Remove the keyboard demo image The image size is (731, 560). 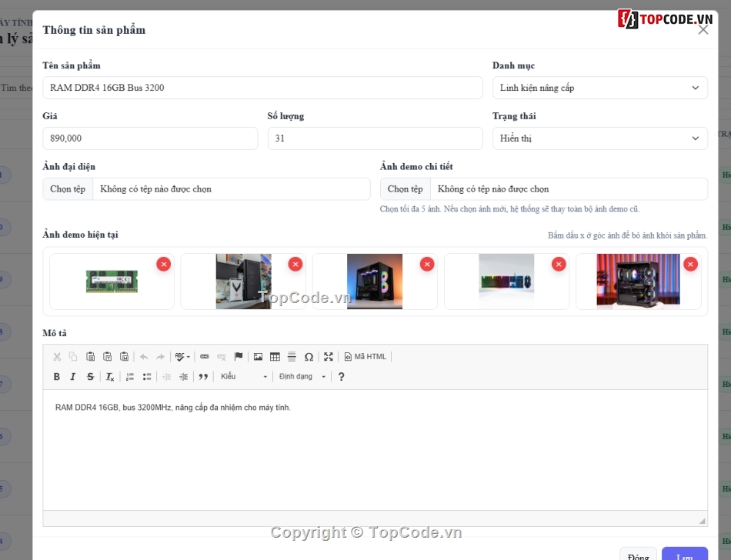click(559, 264)
